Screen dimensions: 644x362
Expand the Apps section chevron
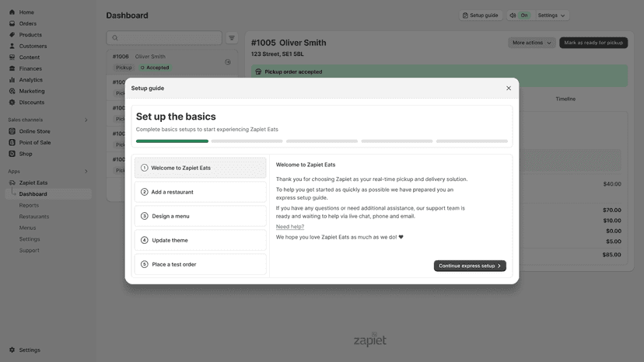coord(86,171)
